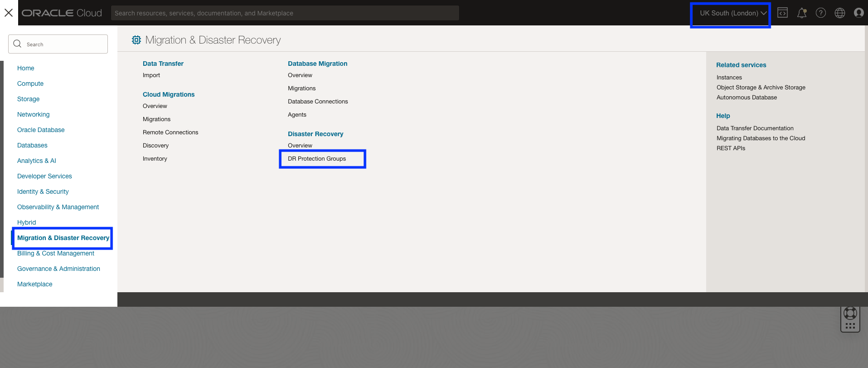Select Hybrid in the navigation menu
Viewport: 868px width, 368px height.
27,222
